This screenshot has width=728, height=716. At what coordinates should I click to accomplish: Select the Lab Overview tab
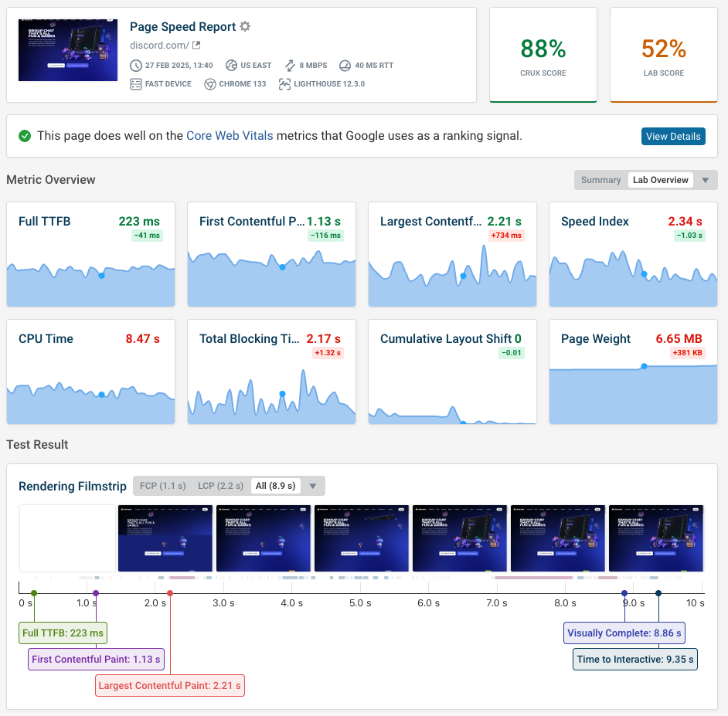(x=660, y=180)
